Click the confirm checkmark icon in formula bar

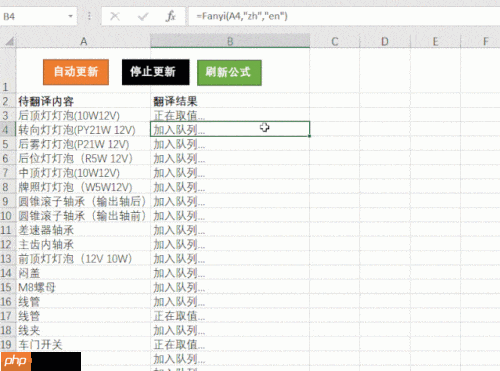click(143, 16)
